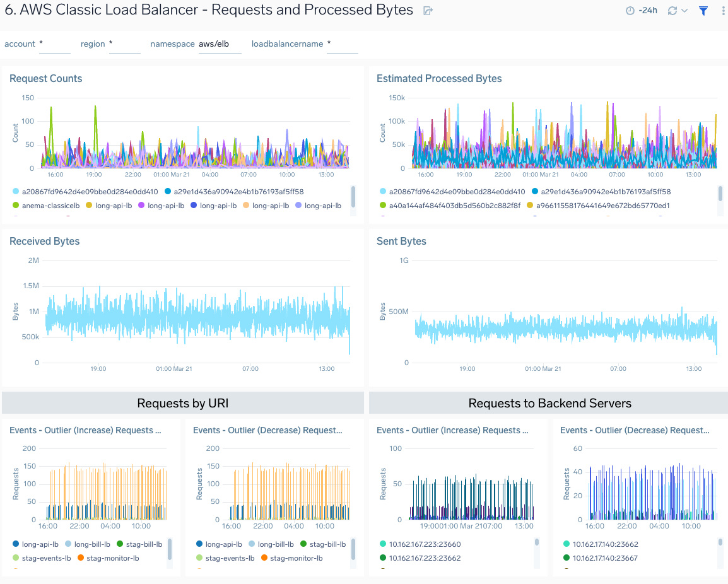Image resolution: width=728 pixels, height=584 pixels.
Task: Open the namespace filter showing aws/elb
Action: (x=213, y=44)
